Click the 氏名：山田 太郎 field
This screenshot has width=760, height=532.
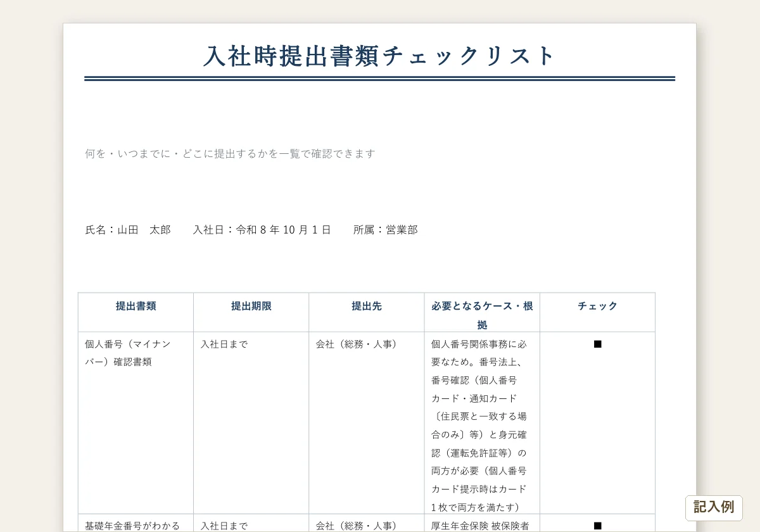coord(128,229)
